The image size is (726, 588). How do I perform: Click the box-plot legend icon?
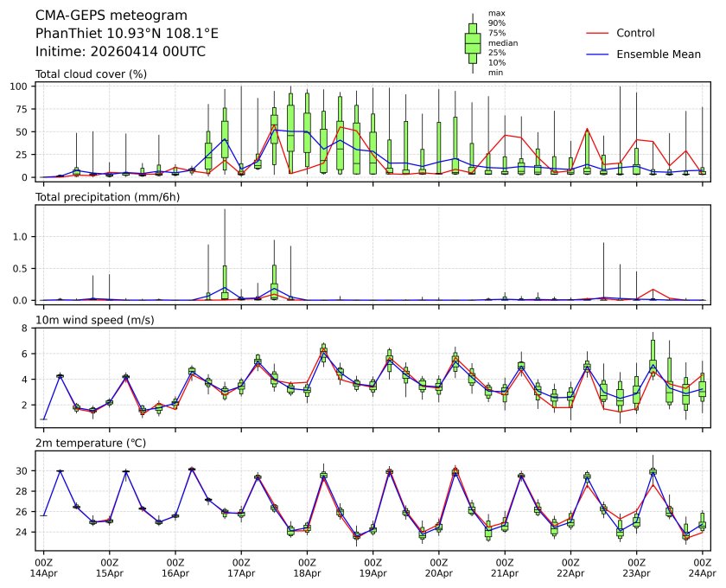472,43
